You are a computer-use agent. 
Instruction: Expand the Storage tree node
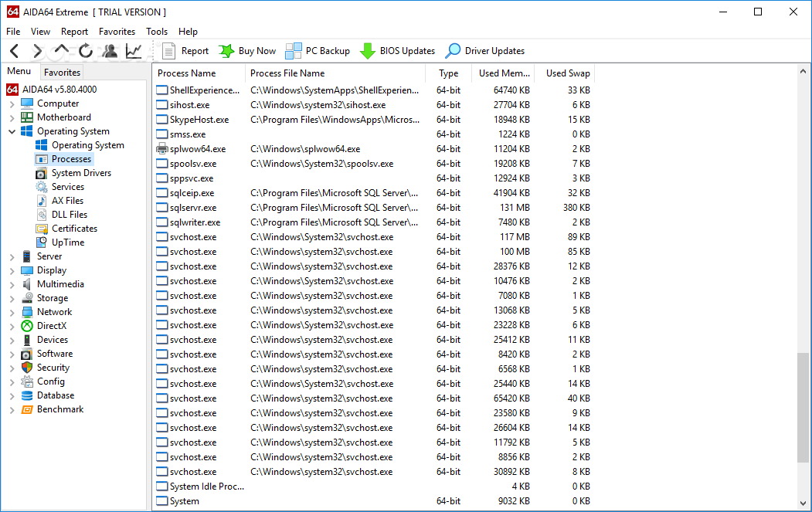(12, 299)
